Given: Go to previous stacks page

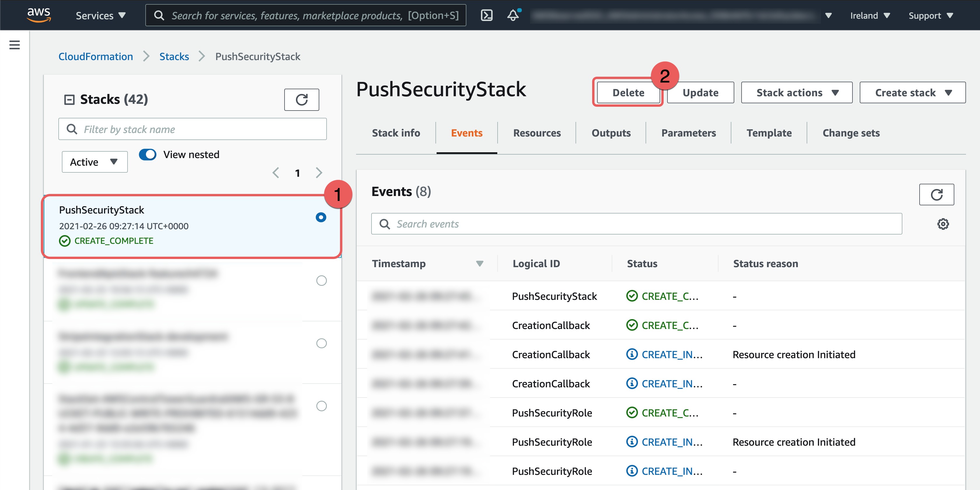Looking at the screenshot, I should 276,173.
